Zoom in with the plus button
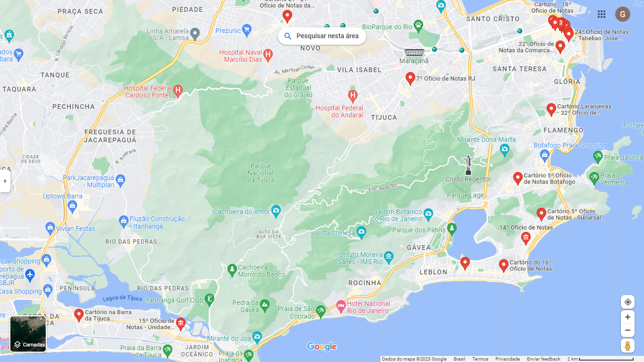Screen dimensions: 644x362 [627, 317]
